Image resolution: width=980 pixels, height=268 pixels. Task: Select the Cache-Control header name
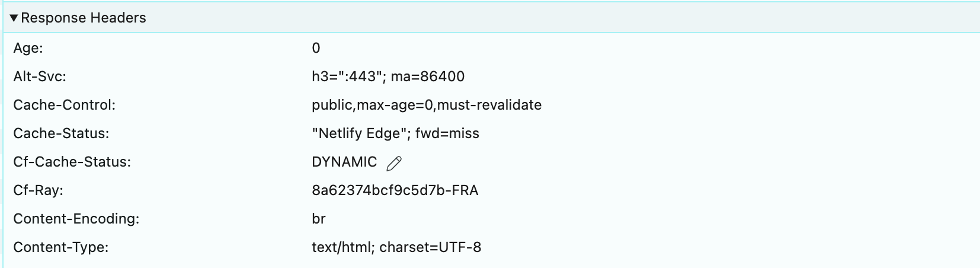pos(64,105)
